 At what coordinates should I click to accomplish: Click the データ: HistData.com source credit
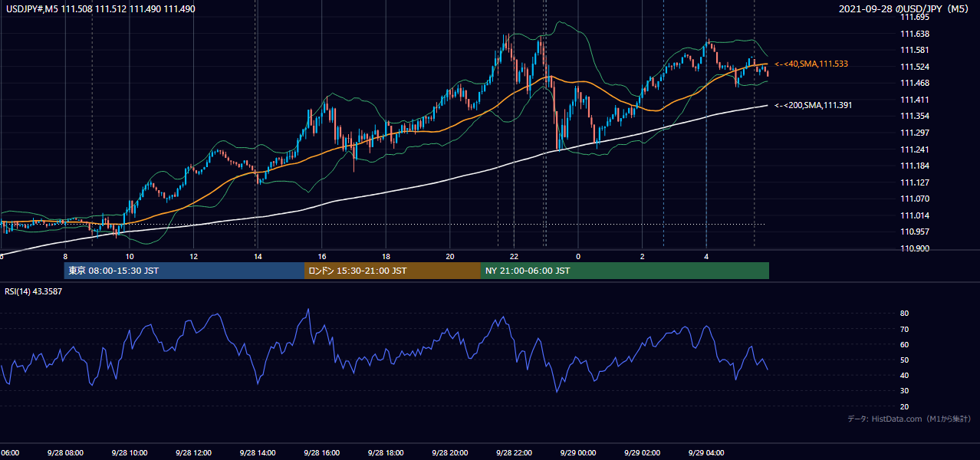tap(909, 419)
